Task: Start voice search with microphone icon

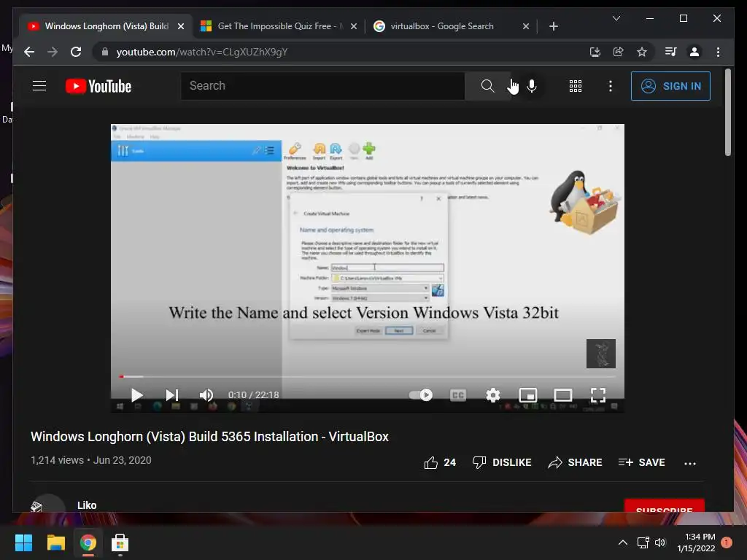Action: click(532, 86)
